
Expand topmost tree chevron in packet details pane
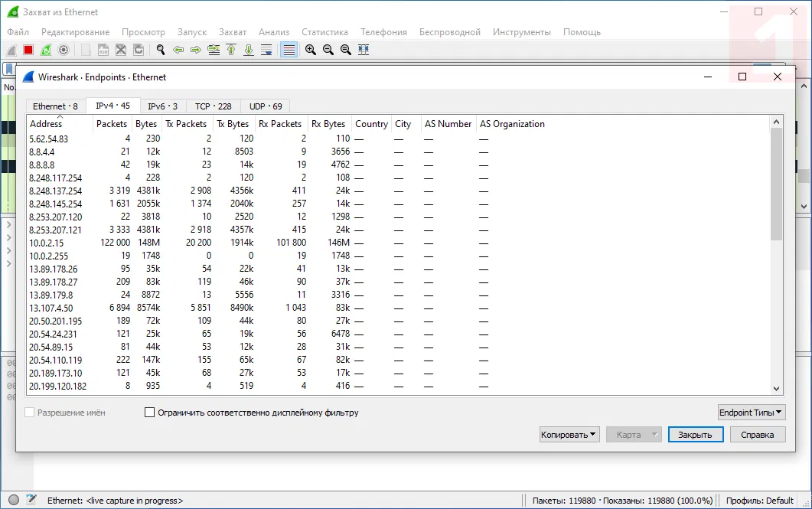pos(9,225)
